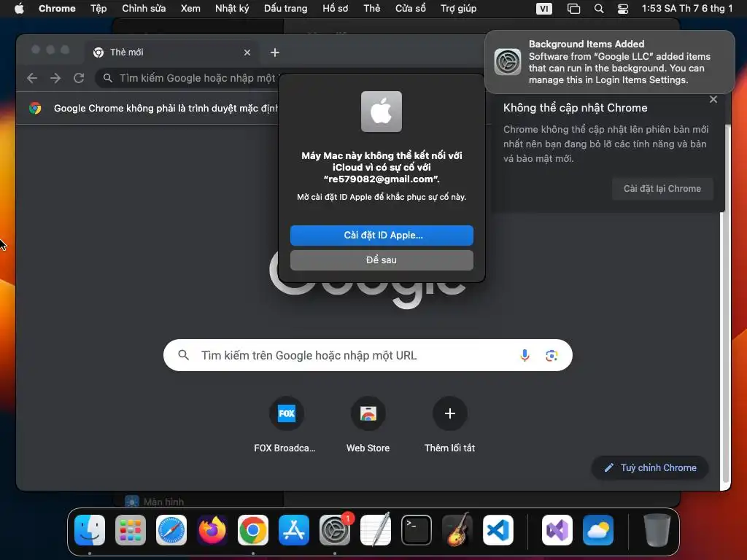The height and width of the screenshot is (560, 747).
Task: Open the Dấu trang menu
Action: 286,8
